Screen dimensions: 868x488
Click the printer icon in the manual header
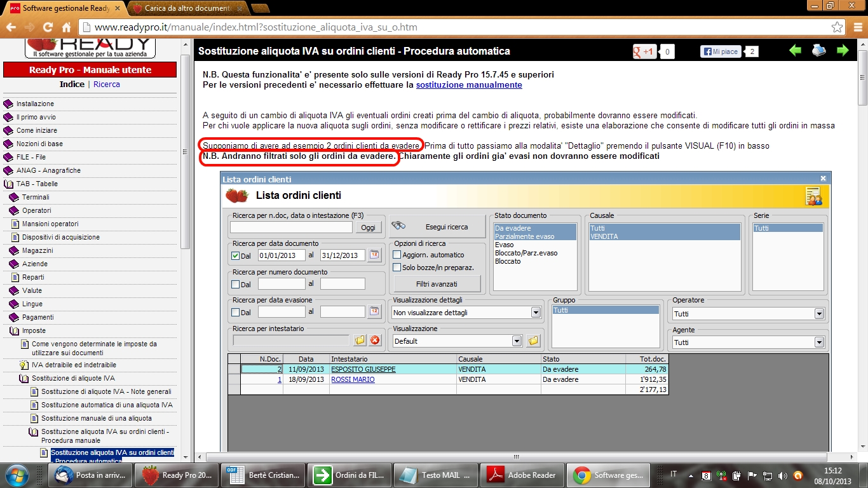(819, 51)
